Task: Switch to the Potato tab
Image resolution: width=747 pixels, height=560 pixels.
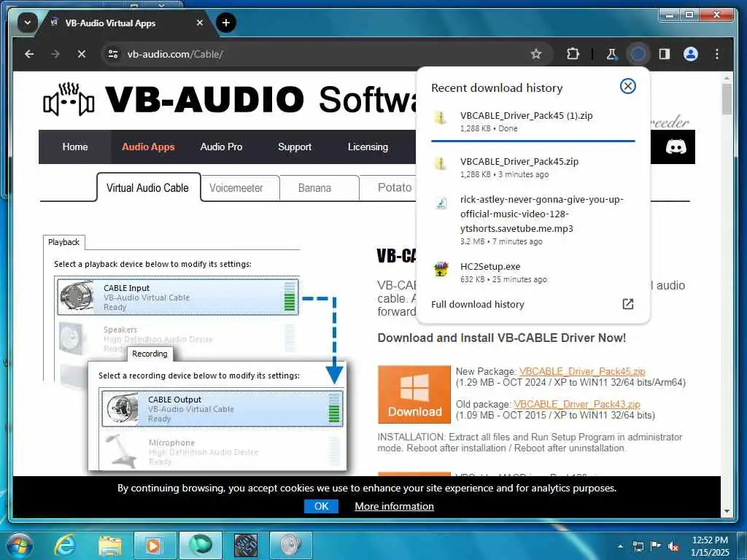Action: point(395,187)
